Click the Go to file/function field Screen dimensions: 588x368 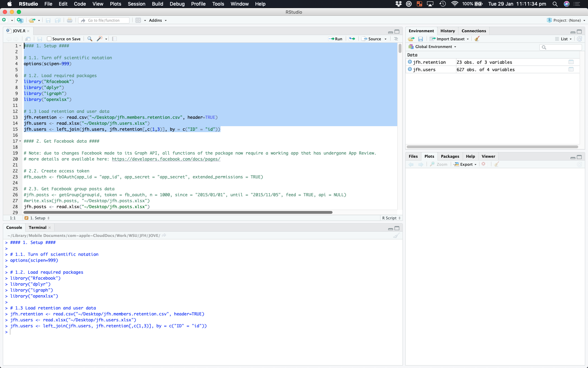(104, 20)
